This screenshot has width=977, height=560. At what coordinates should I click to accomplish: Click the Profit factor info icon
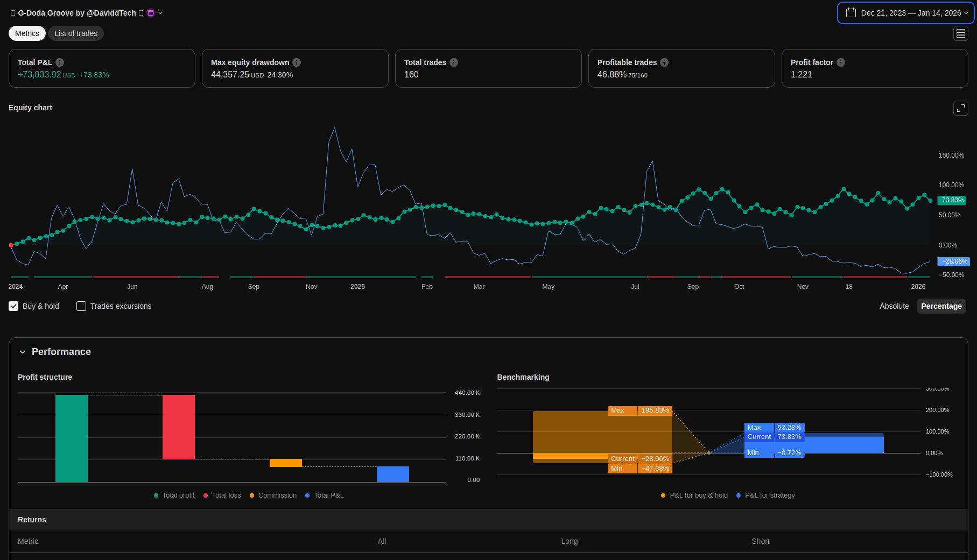coord(841,62)
